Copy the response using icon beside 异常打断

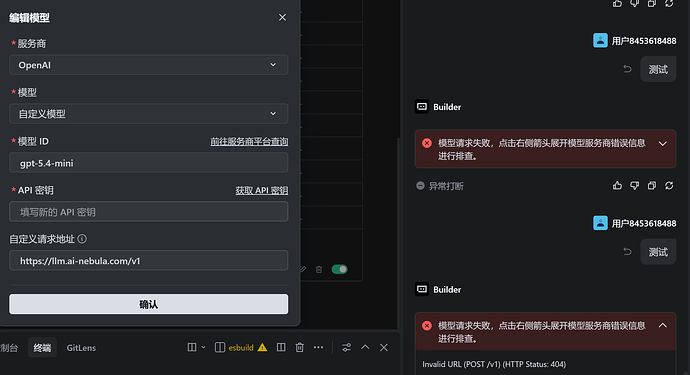(x=652, y=186)
